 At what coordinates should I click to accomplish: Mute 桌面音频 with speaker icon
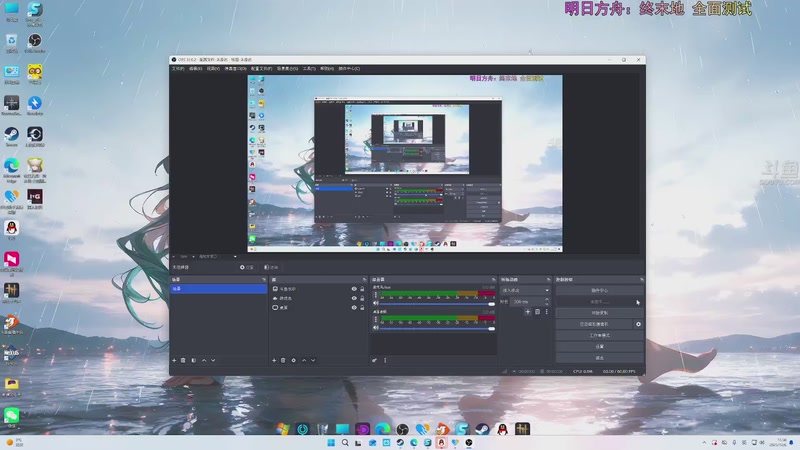[x=376, y=328]
